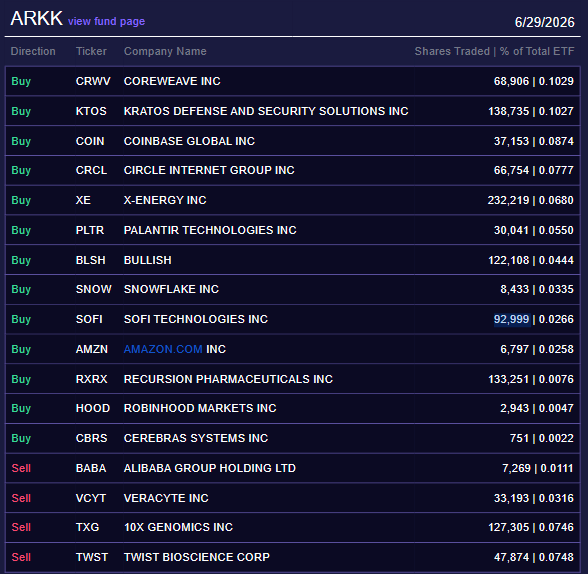
Task: Click COREWEAVE INC company name
Action: pos(172,81)
